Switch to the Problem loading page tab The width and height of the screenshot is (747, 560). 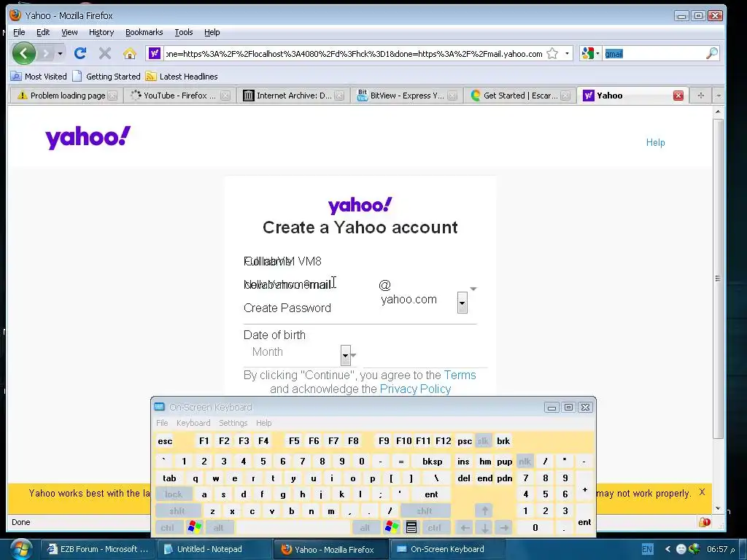coord(66,96)
